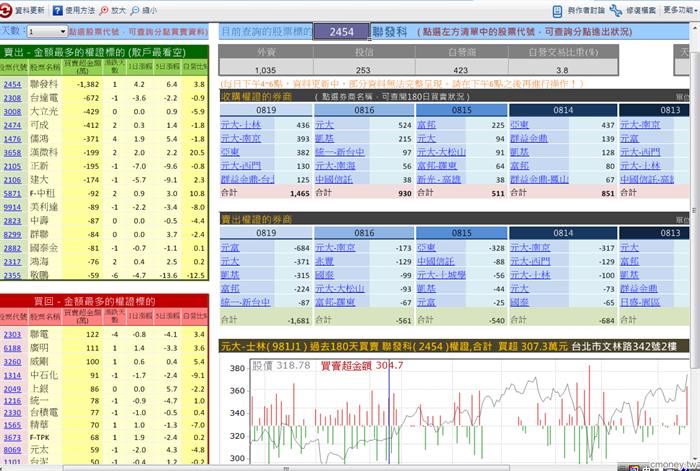Click the 修復檔案 wrench tool
The height and width of the screenshot is (471, 700).
point(633,10)
